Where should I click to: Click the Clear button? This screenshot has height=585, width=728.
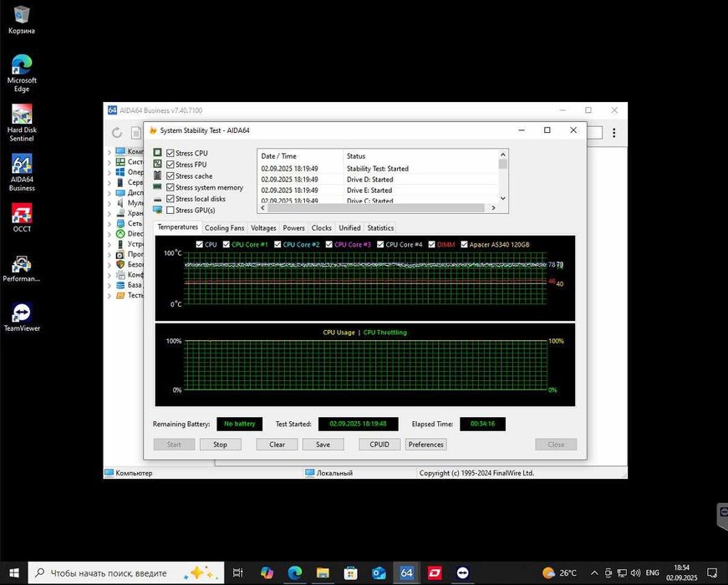click(277, 445)
